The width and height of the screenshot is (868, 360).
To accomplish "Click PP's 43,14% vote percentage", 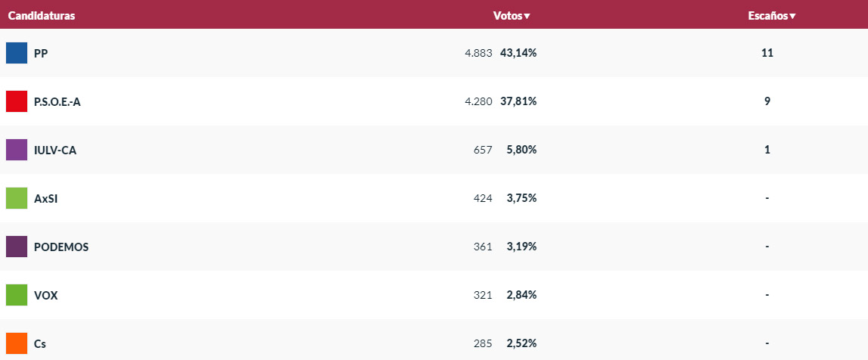I will click(x=518, y=53).
